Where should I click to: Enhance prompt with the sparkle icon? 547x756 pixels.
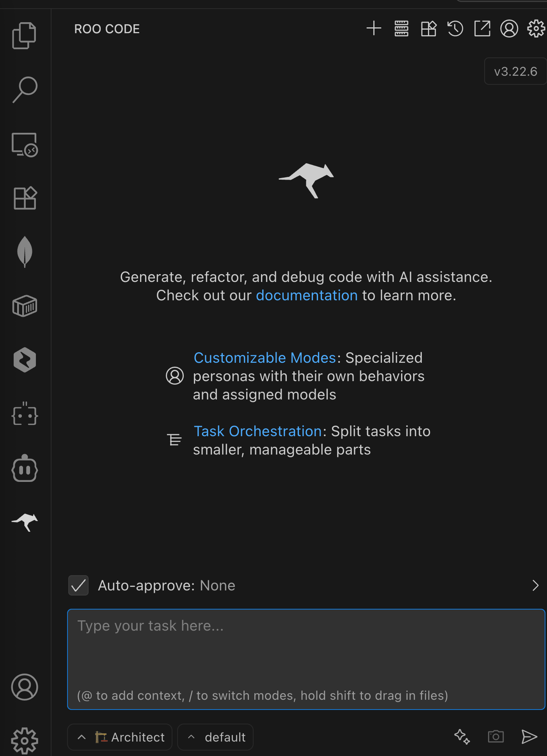(462, 737)
